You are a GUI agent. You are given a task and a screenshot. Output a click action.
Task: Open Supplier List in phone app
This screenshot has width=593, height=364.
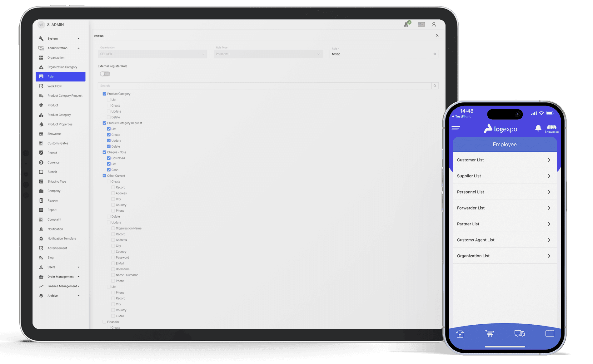[505, 176]
